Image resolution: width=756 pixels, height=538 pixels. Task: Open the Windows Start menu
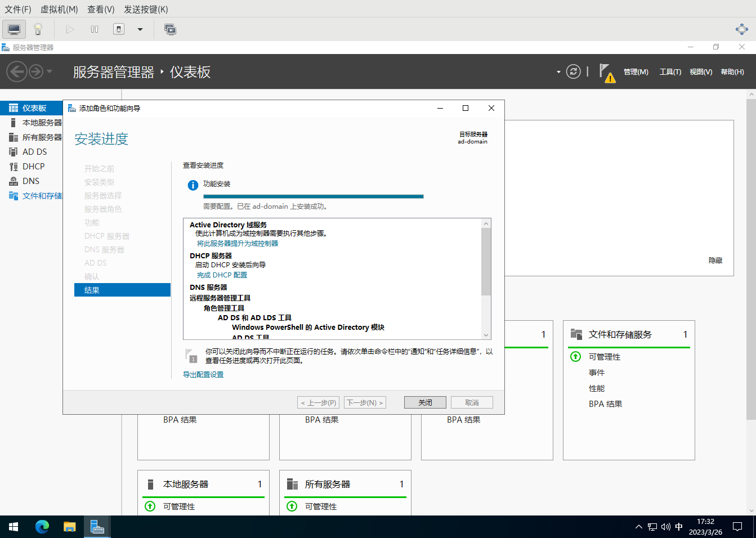[x=14, y=527]
